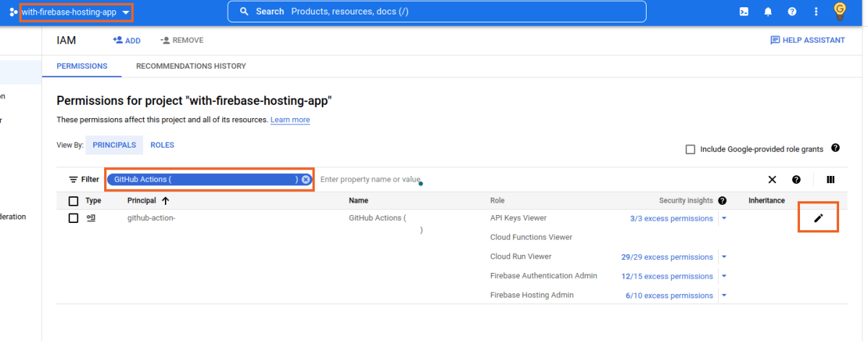Click the search bar for products and resources
The image size is (868, 341).
coord(436,12)
